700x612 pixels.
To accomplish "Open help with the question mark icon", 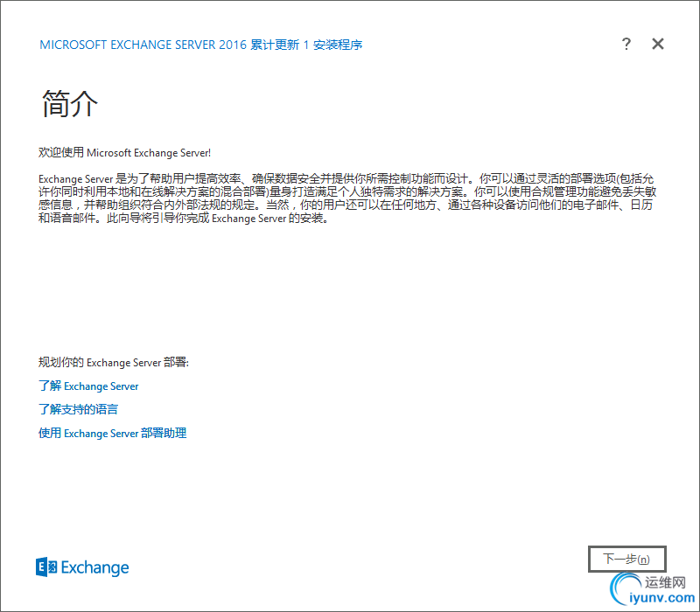I will pos(626,44).
